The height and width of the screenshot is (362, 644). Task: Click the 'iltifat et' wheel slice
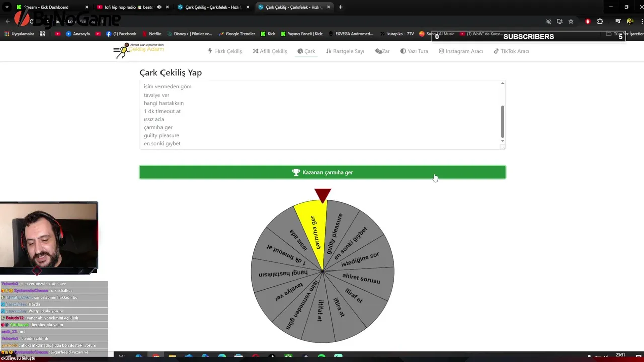click(x=320, y=311)
